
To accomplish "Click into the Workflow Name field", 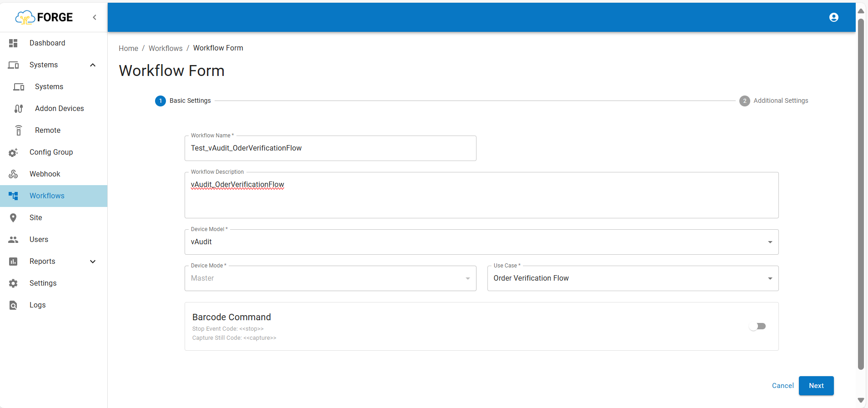I will pos(330,148).
